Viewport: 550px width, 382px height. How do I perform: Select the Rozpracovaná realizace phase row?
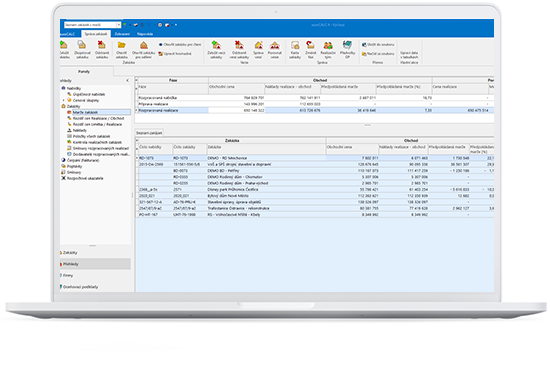[315, 110]
